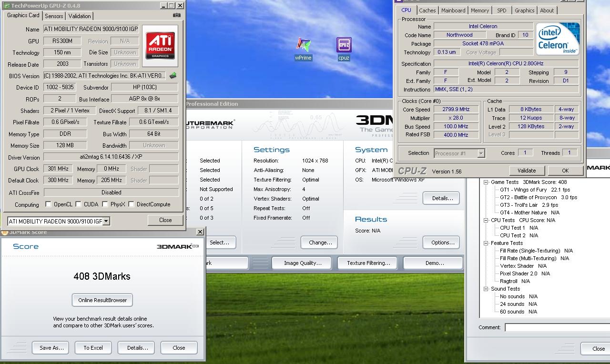
Task: Click Details button in 3DMark Score window
Action: [x=136, y=348]
